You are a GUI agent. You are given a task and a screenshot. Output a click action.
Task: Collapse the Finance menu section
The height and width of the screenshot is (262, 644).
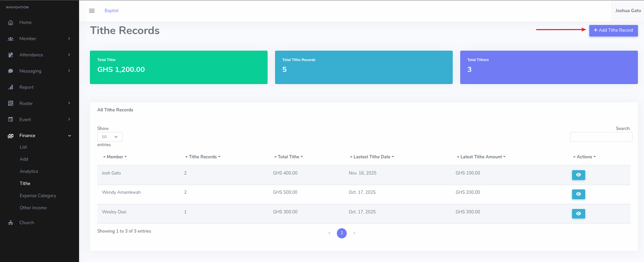[70, 136]
